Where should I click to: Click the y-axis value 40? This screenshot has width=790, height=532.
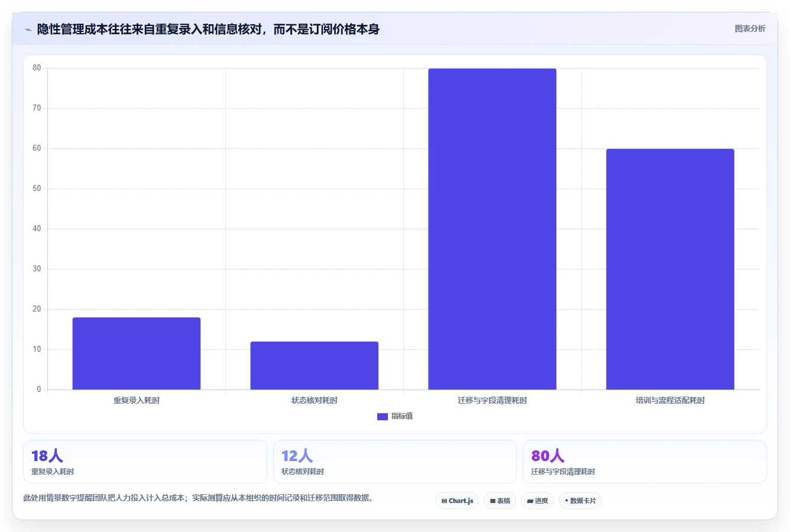[37, 229]
